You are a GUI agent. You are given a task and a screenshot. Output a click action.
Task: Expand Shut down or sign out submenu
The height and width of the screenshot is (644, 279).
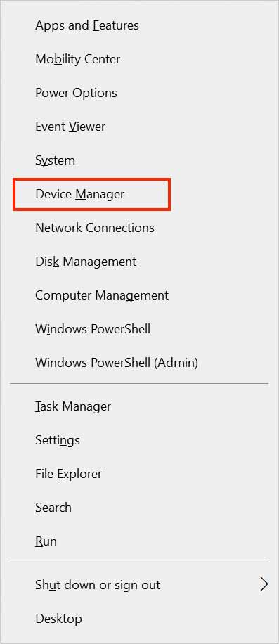point(139,585)
